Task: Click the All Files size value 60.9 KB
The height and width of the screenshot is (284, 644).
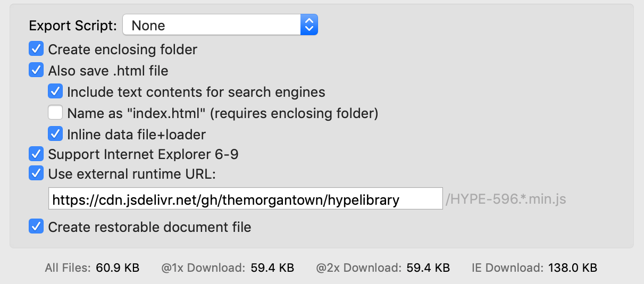Action: [118, 268]
